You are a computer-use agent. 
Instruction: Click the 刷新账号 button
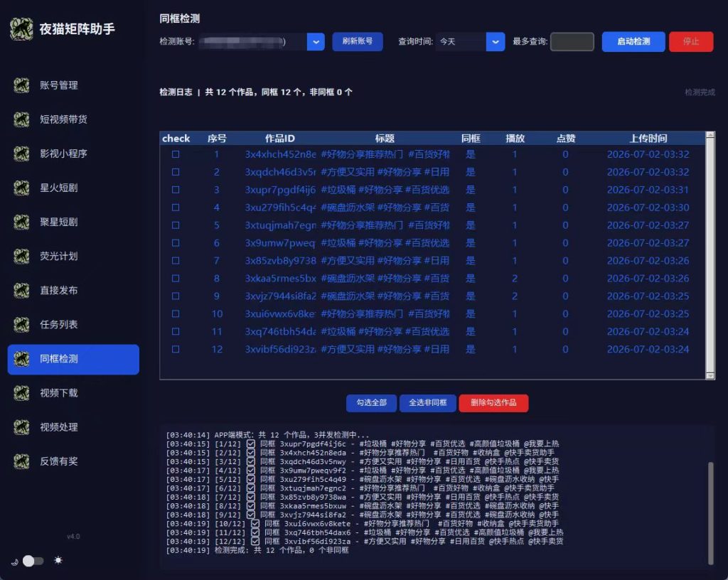[x=358, y=41]
